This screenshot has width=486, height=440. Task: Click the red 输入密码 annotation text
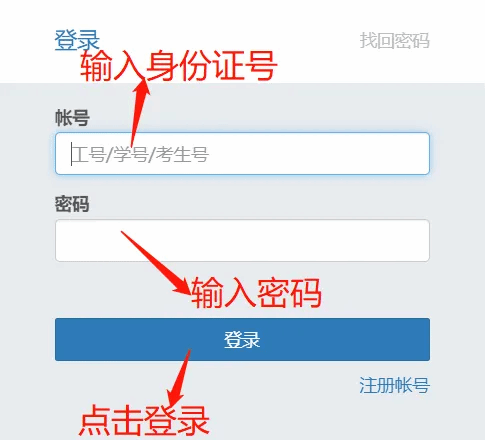point(256,292)
